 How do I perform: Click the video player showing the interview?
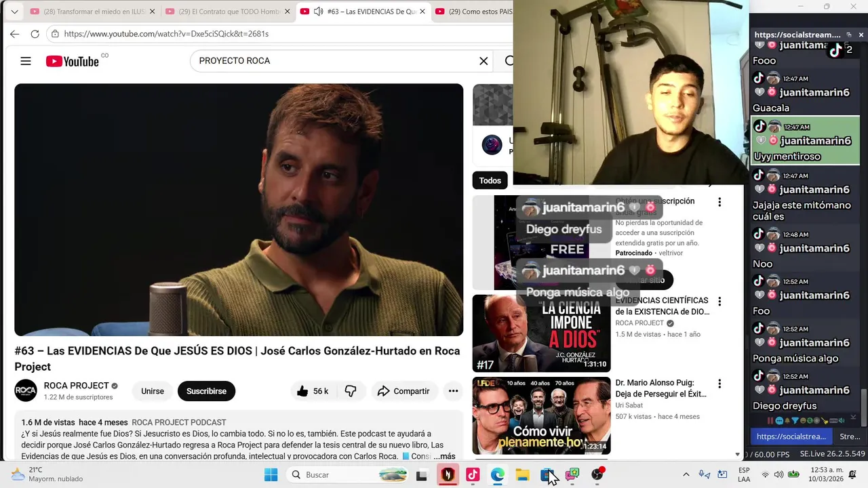pyautogui.click(x=239, y=209)
